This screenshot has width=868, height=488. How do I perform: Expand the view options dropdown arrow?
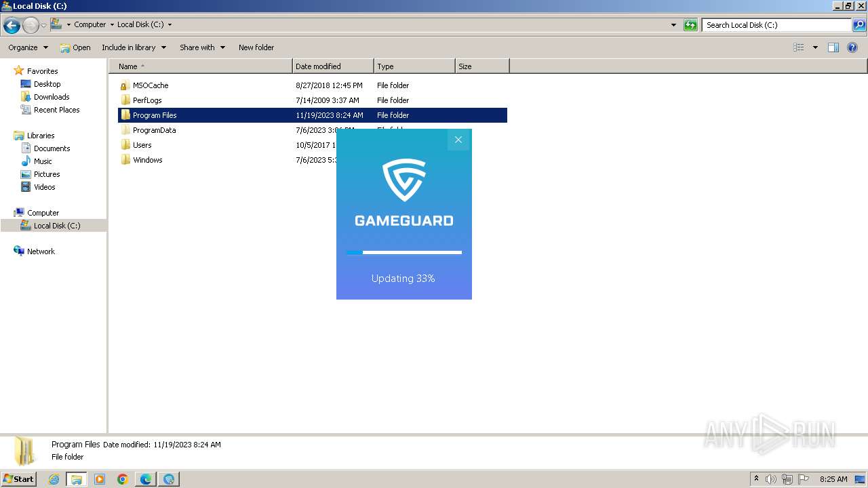[815, 47]
